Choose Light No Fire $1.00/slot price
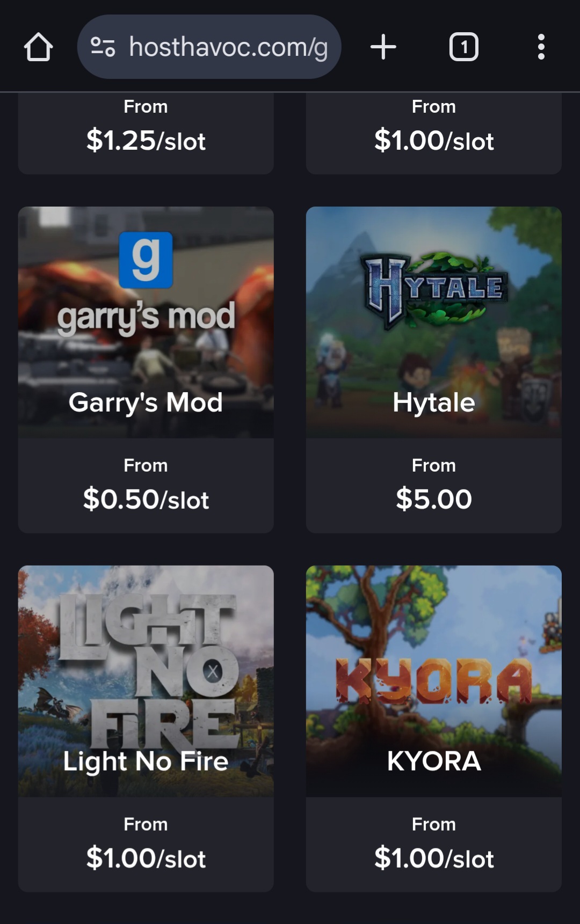This screenshot has height=924, width=580. 146,858
